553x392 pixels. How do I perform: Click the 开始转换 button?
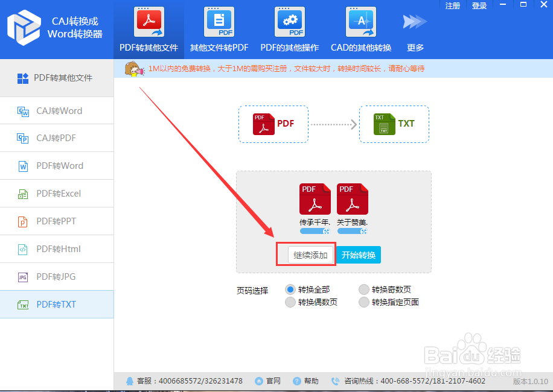[x=359, y=255]
